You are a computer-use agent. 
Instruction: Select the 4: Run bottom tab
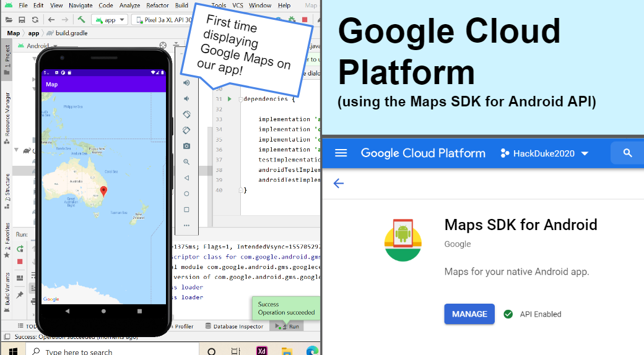click(x=287, y=327)
